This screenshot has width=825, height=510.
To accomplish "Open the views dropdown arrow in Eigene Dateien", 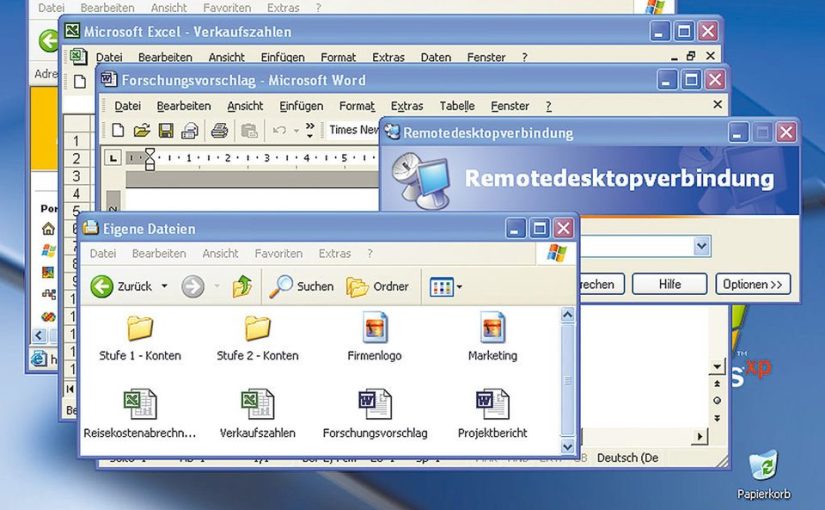I will (459, 287).
